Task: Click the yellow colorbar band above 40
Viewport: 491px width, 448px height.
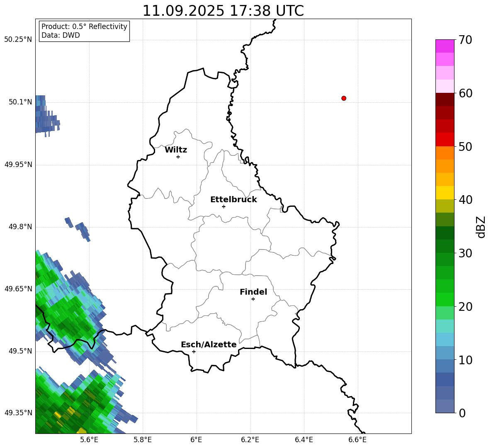Action: [x=445, y=193]
